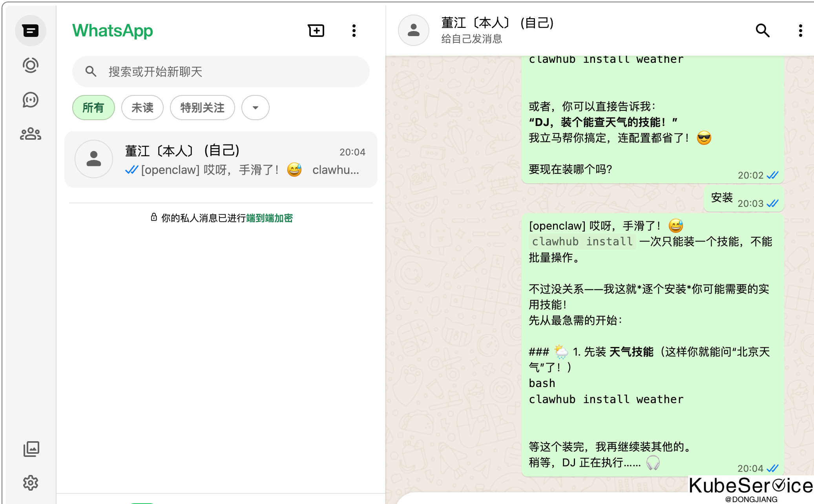Open conversation three-dot menu in header
This screenshot has height=504, width=814.
click(800, 31)
